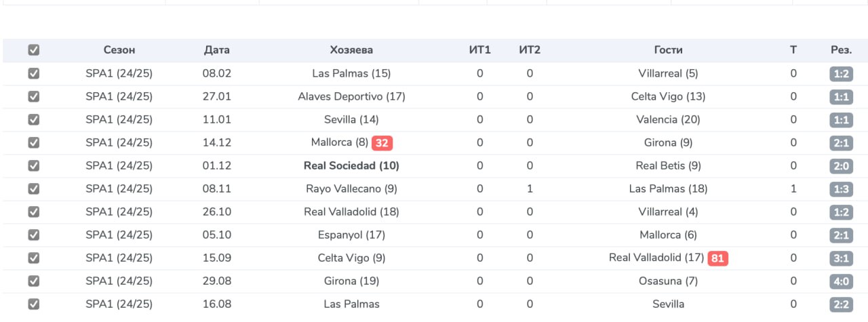Click the Alaves Deportivo (17) team name
Screen dimensions: 868x322
pos(351,97)
